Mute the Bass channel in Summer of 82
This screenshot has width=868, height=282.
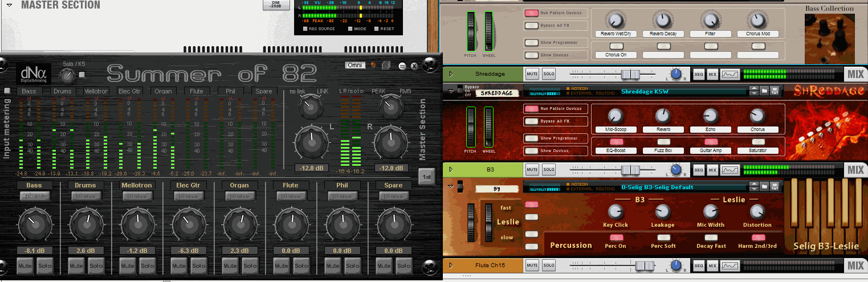25,265
